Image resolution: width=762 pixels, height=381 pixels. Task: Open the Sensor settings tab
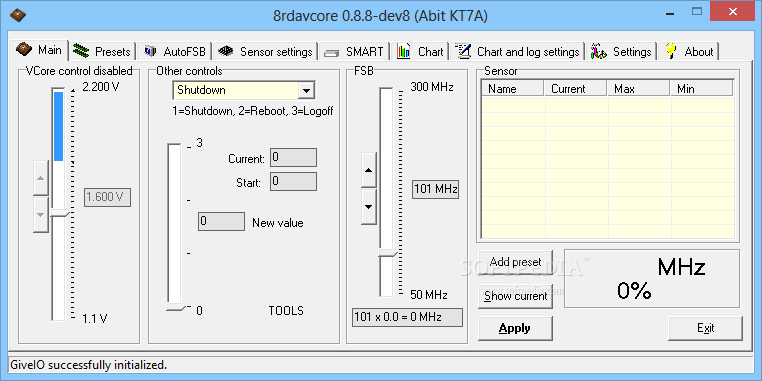265,51
